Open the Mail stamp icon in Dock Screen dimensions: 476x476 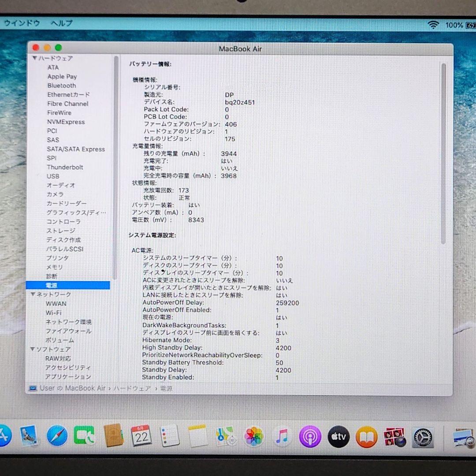click(29, 436)
